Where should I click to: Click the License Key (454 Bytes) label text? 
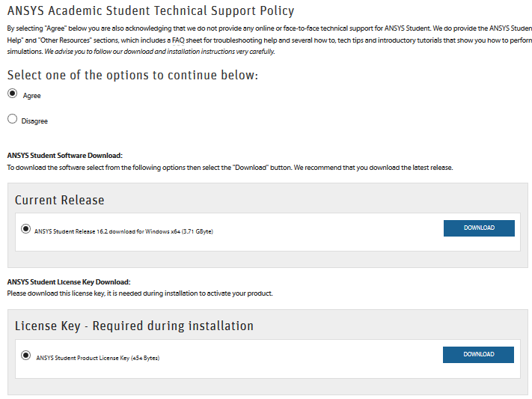click(97, 358)
